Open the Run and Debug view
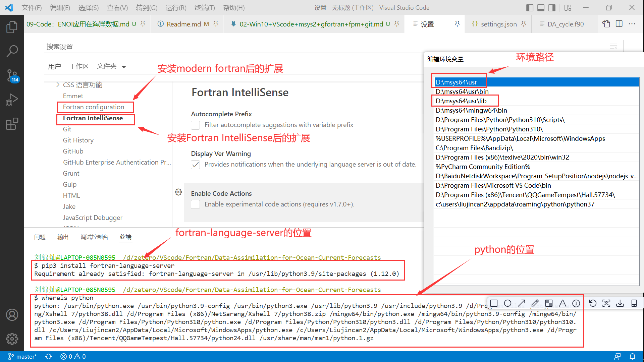The width and height of the screenshot is (644, 362). pos(12,100)
